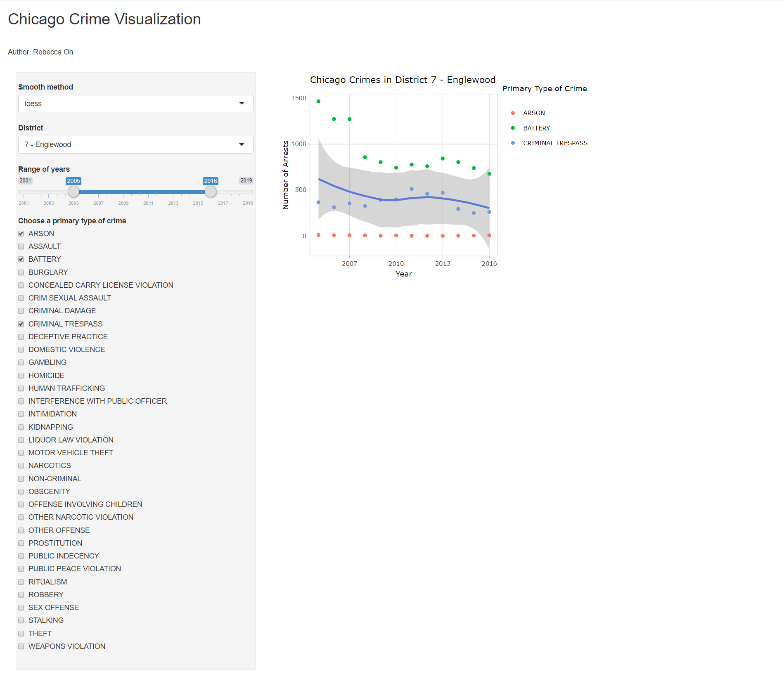The width and height of the screenshot is (784, 679).
Task: Click the 'Year' x-axis label
Action: click(x=404, y=274)
